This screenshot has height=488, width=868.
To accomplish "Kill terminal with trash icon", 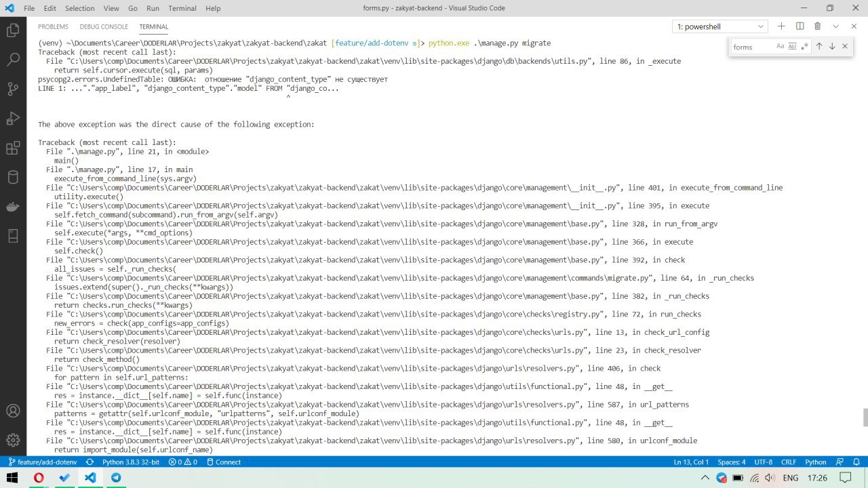I will coord(817,26).
